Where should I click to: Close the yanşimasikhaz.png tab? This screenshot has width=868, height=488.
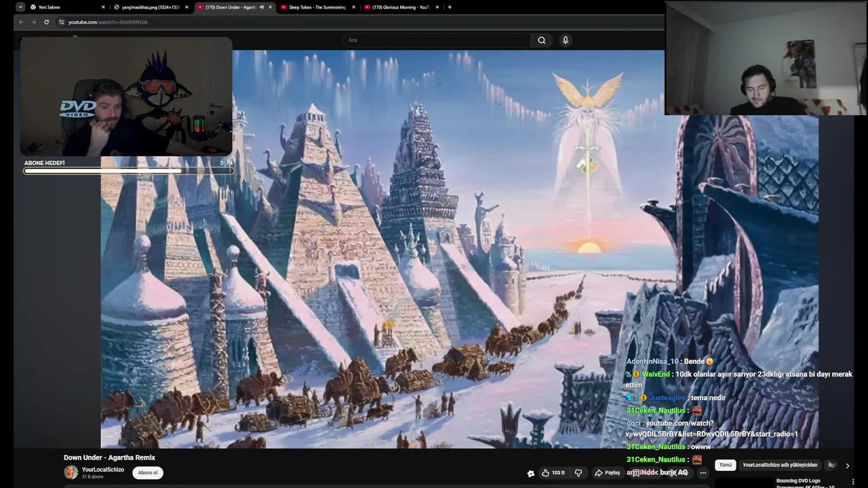[x=186, y=7]
